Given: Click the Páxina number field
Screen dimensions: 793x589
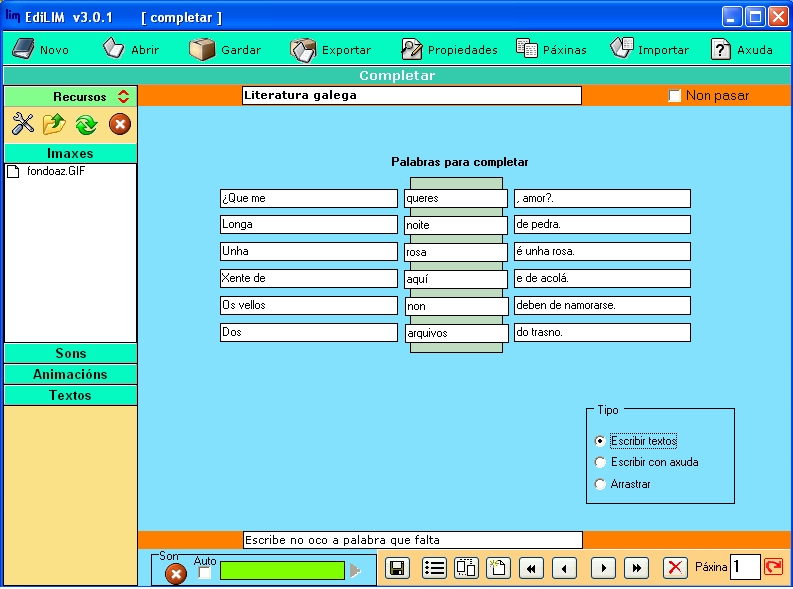Looking at the screenshot, I should click(x=745, y=567).
